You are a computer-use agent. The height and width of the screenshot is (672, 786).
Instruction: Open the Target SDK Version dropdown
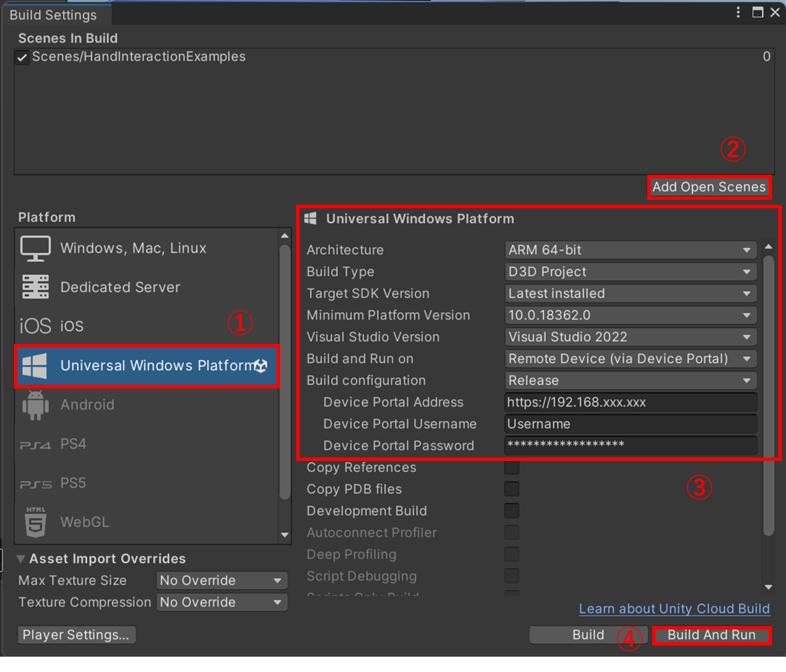[x=631, y=293]
